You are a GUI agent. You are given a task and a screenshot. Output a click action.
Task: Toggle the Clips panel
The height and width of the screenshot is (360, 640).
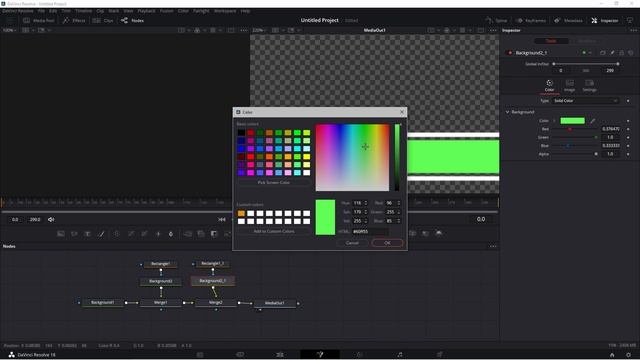tap(103, 20)
